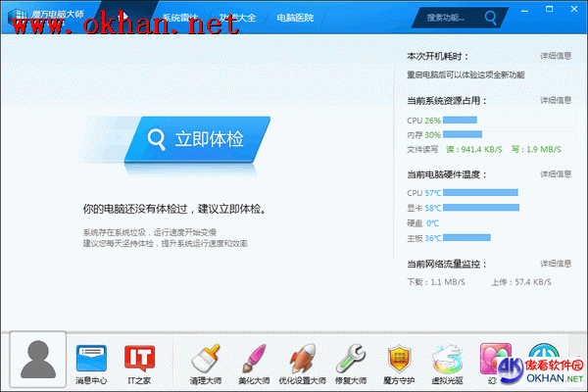Viewport: 588px width, 392px height.
Task: Open the 消息中心 message center icon
Action: tap(91, 365)
